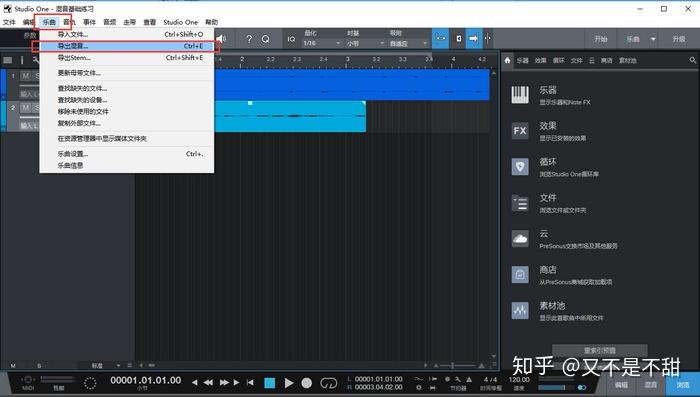700x397 pixels.
Task: Toggle the 浏览 browse view button
Action: (x=683, y=384)
